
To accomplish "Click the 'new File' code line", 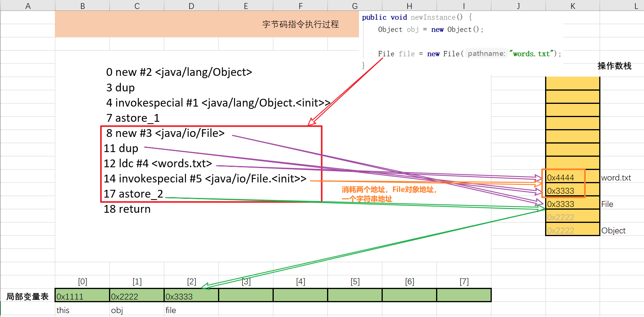I will [470, 54].
